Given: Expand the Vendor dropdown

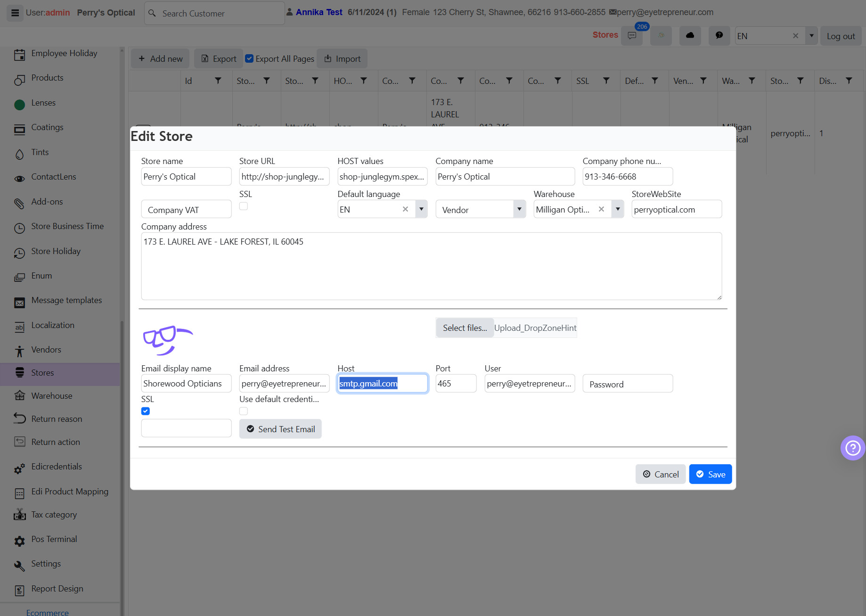Looking at the screenshot, I should 519,209.
